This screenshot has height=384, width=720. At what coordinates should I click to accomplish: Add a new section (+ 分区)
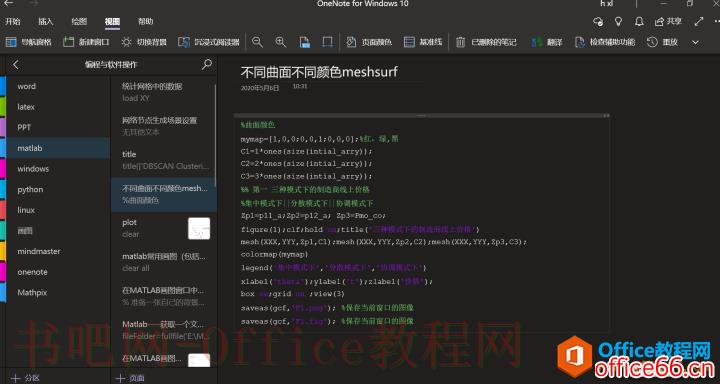tap(26, 378)
